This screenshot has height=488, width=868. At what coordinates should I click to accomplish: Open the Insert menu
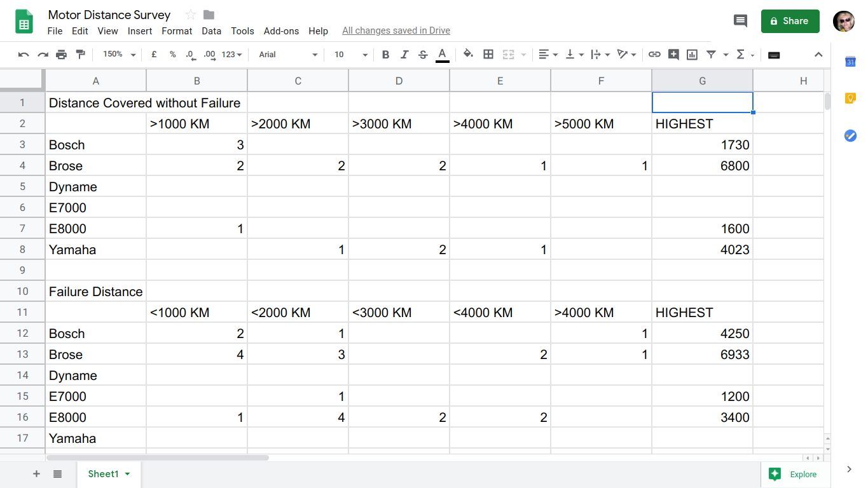coord(140,30)
